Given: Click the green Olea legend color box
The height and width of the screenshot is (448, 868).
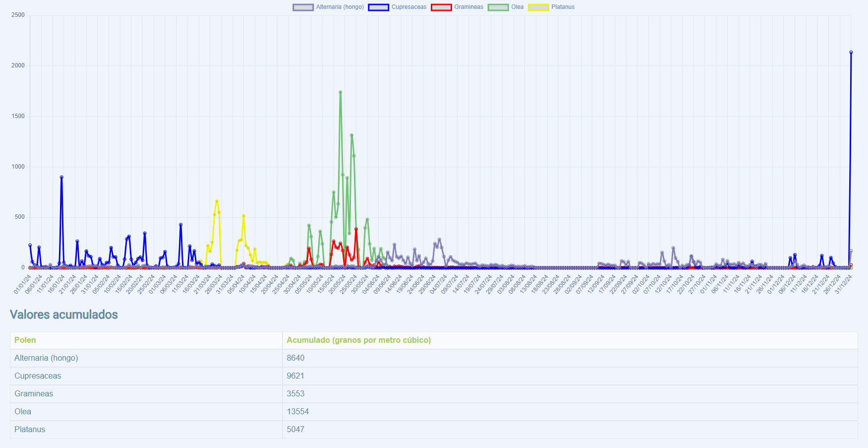Looking at the screenshot, I should pyautogui.click(x=498, y=7).
